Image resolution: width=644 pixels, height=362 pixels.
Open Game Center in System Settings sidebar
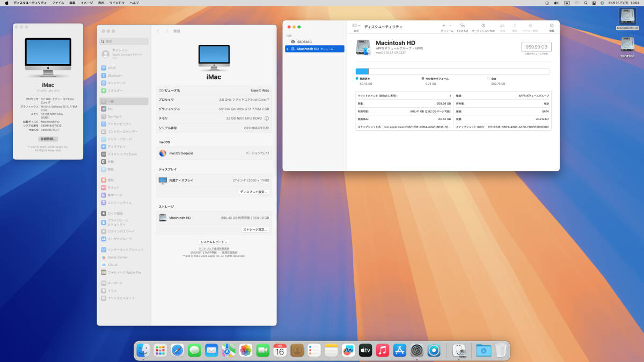[x=117, y=257]
